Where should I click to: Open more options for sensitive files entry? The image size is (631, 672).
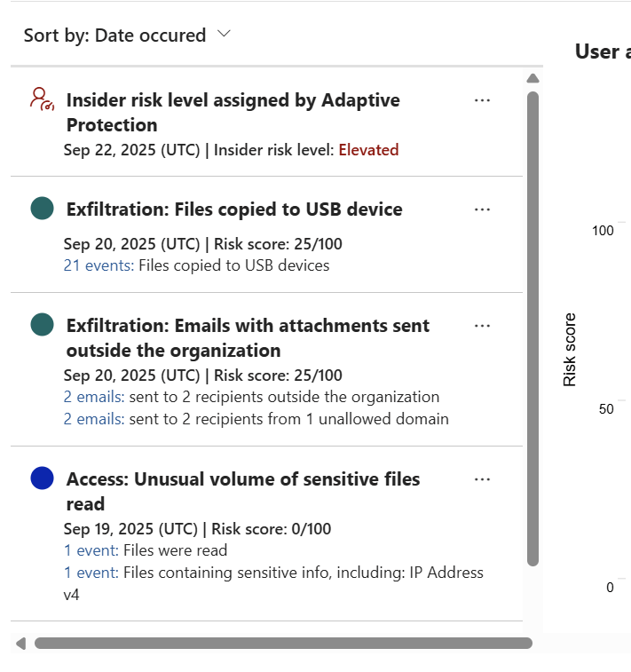point(482,479)
